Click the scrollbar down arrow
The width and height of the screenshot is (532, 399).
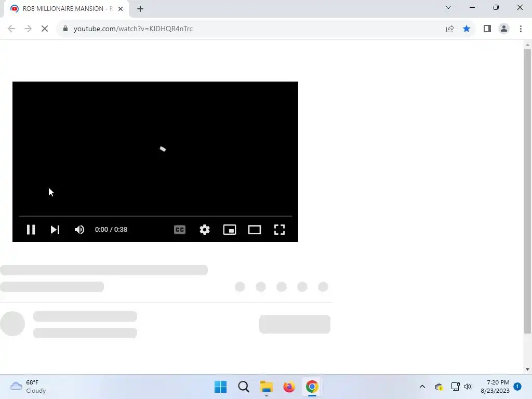527,369
